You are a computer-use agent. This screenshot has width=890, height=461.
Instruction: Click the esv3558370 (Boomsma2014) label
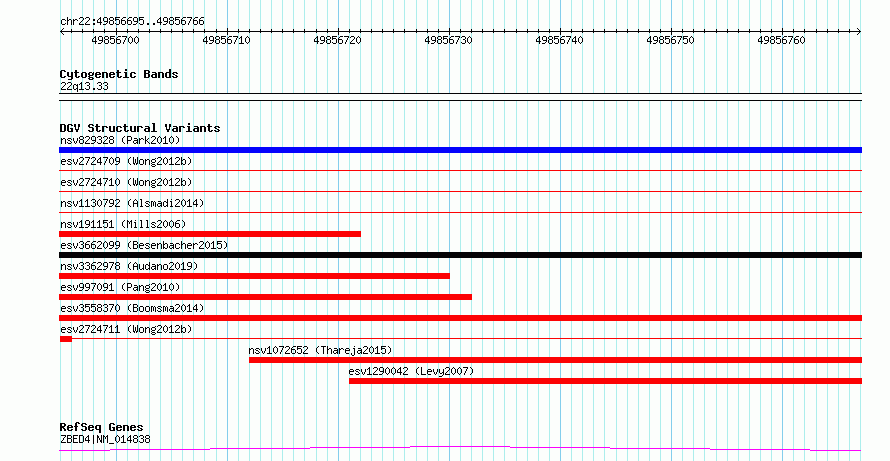(132, 308)
